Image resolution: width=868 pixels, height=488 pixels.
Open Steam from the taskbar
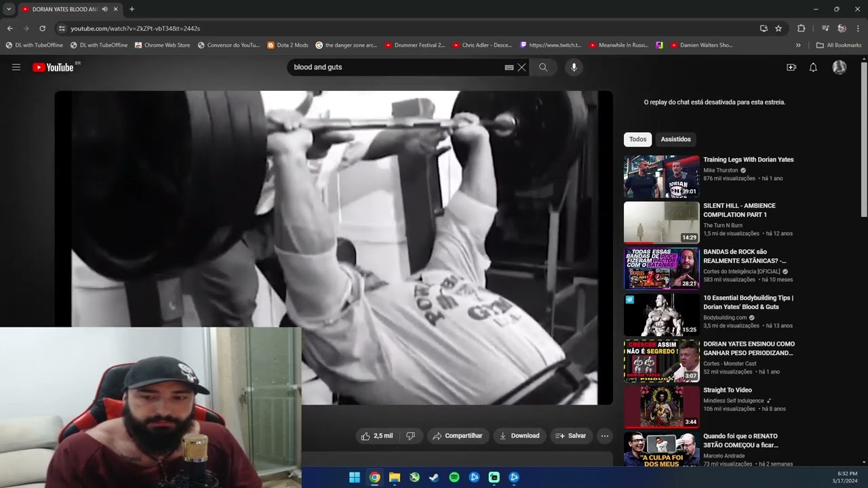click(434, 477)
